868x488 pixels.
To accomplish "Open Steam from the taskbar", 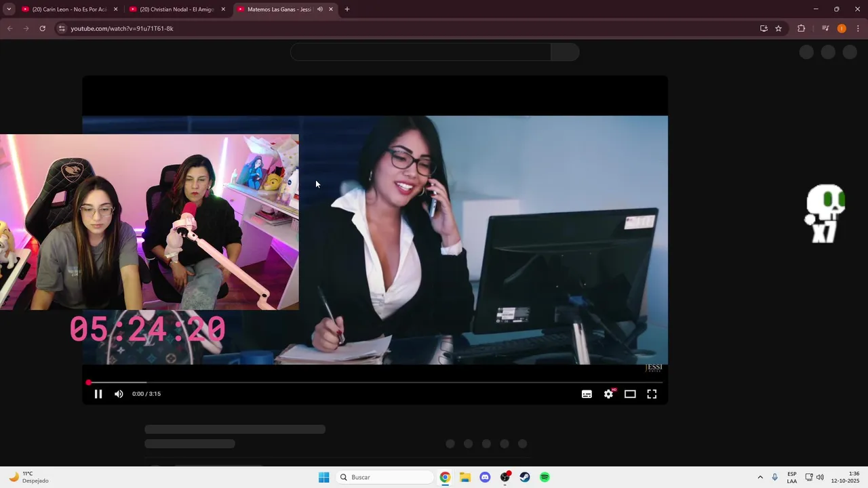I will coord(525,477).
